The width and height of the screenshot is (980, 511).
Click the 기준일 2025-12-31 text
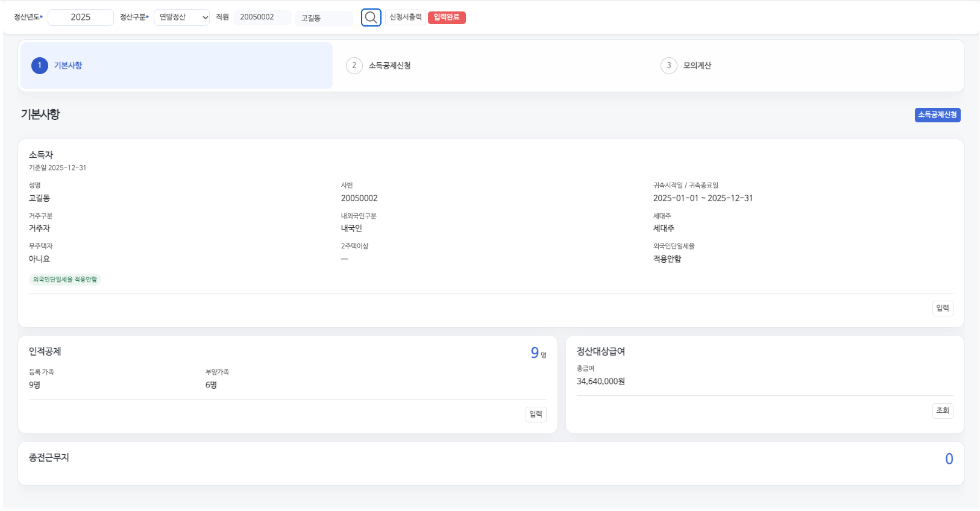(57, 168)
